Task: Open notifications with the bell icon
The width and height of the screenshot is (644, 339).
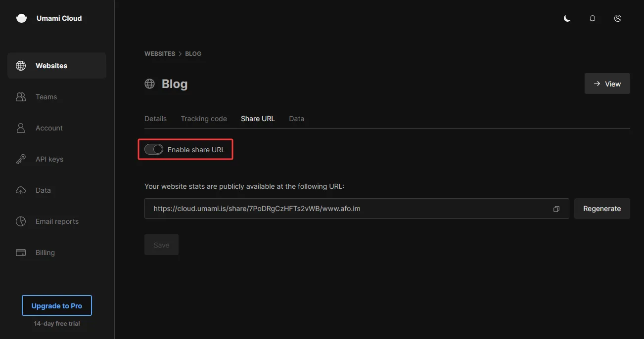Action: [593, 18]
